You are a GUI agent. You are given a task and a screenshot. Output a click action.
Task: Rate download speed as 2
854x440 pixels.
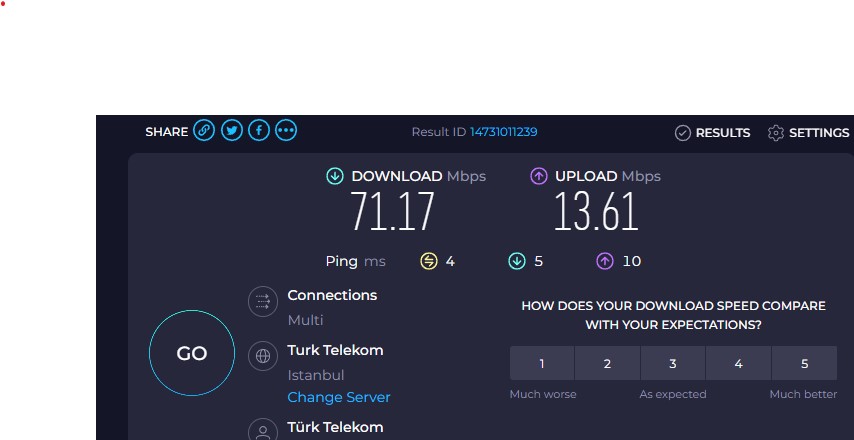[x=607, y=363]
